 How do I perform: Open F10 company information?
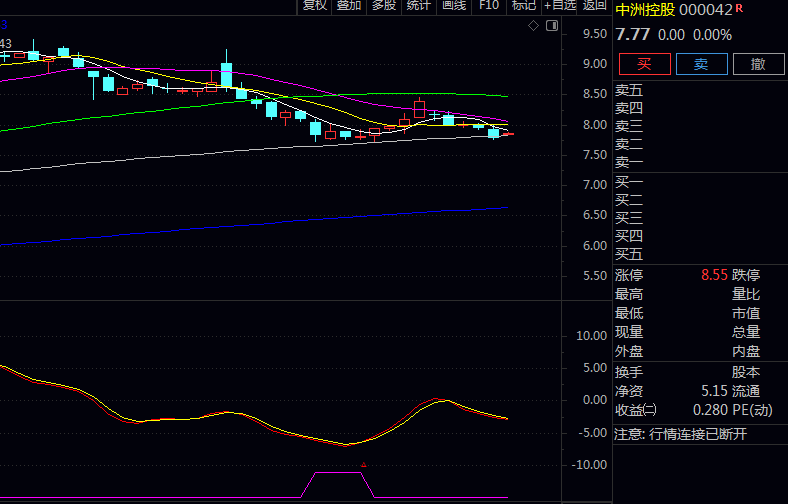point(488,6)
